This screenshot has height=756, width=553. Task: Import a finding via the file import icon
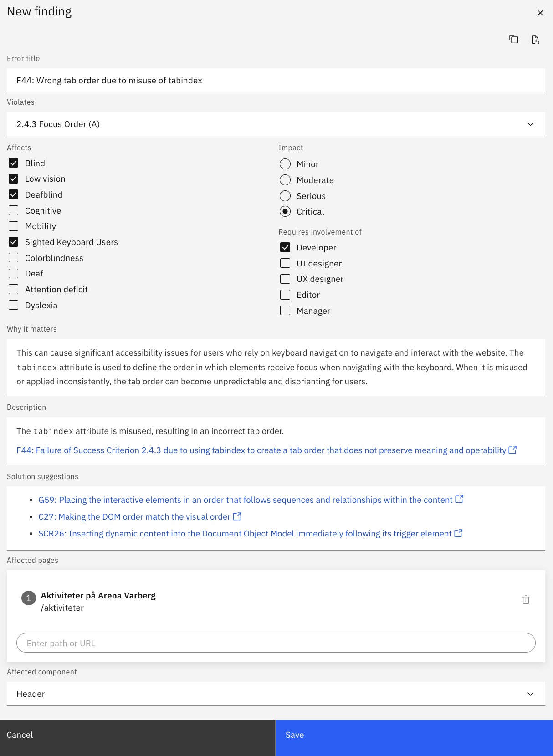[536, 40]
